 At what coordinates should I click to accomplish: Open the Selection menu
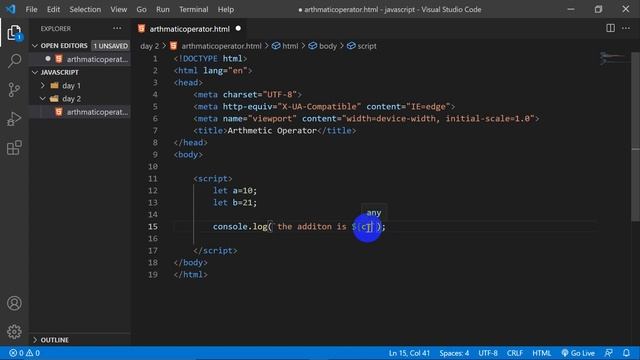click(85, 9)
